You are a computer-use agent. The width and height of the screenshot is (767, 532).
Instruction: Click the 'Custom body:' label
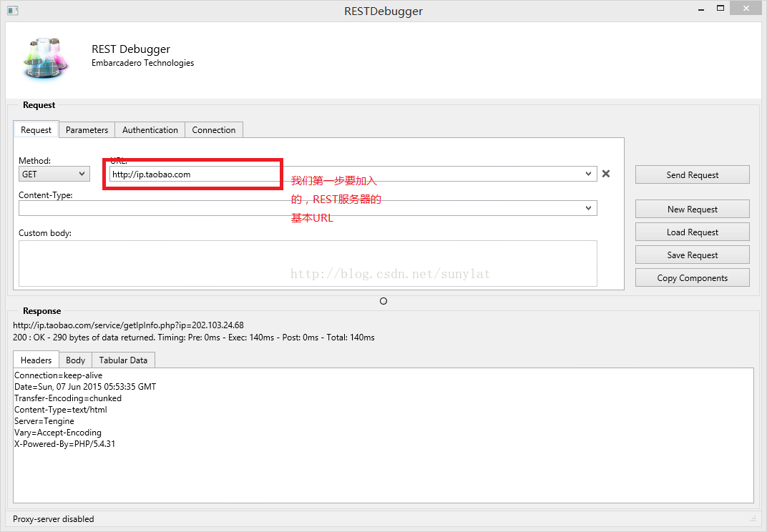coord(45,233)
